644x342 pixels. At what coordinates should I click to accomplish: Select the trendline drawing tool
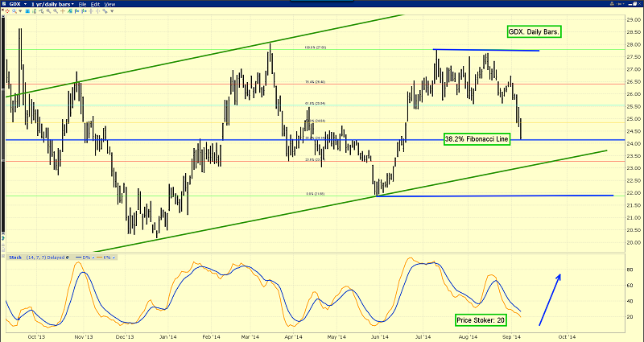42,11
